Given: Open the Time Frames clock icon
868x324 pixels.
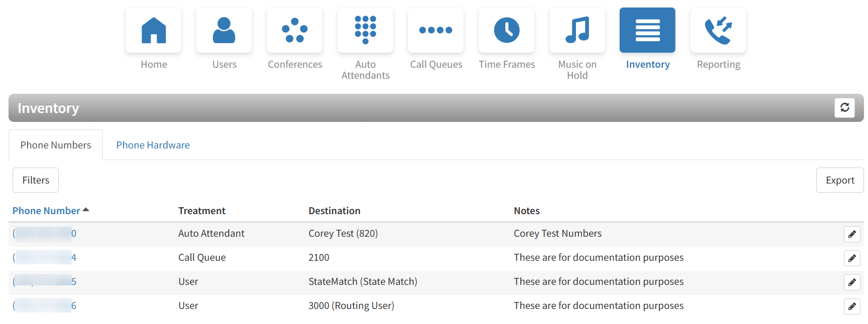Looking at the screenshot, I should [507, 30].
